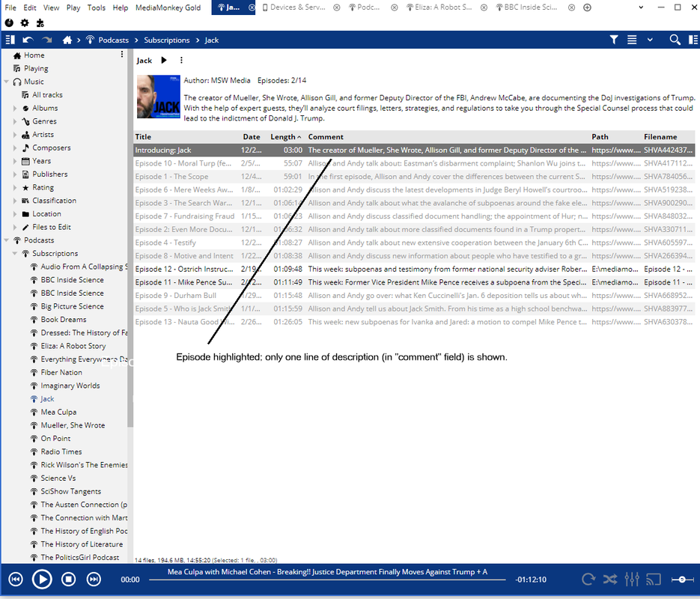Play the Jack podcast via arrow icon

point(164,60)
